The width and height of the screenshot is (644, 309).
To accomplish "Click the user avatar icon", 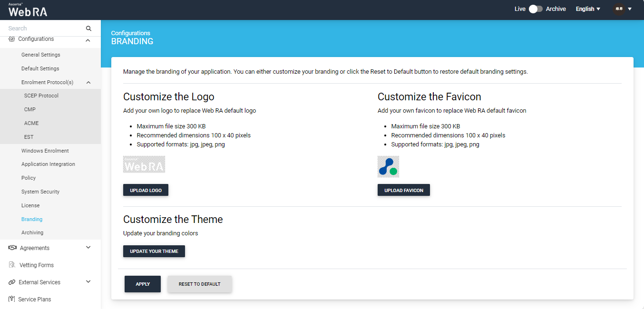I will [618, 9].
